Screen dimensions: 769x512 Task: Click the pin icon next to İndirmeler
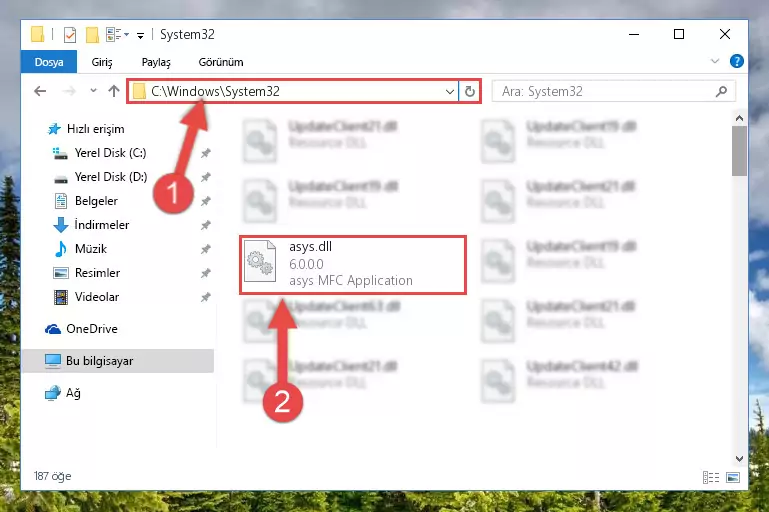pos(205,225)
